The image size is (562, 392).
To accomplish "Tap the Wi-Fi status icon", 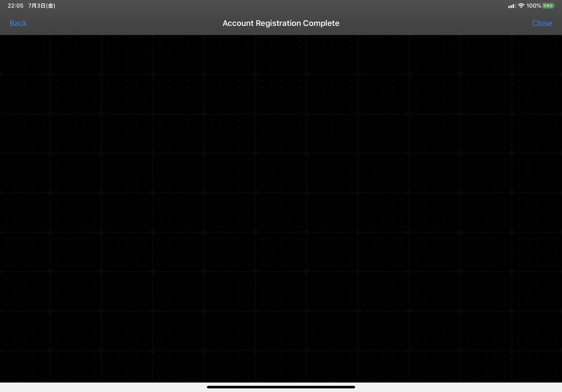I will pyautogui.click(x=521, y=6).
